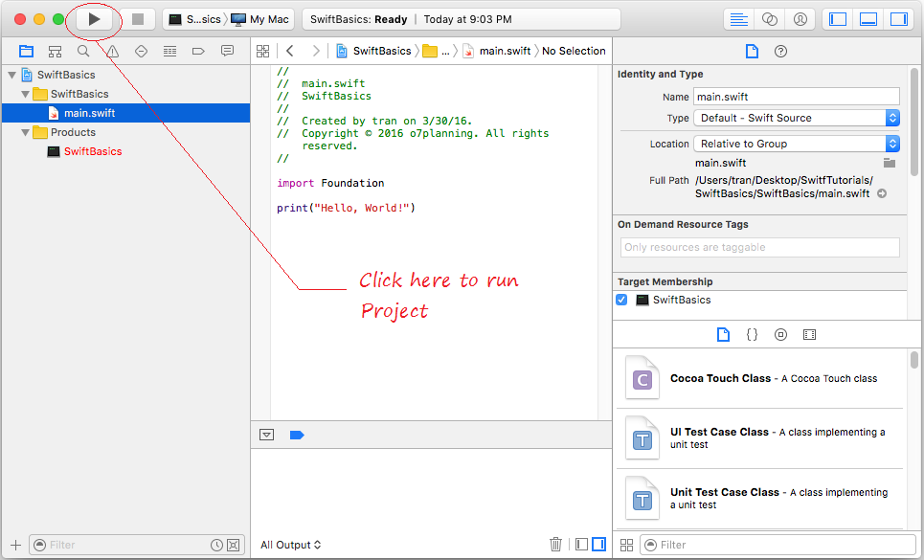Open the Report navigator tab
The image size is (924, 560).
coord(227,52)
